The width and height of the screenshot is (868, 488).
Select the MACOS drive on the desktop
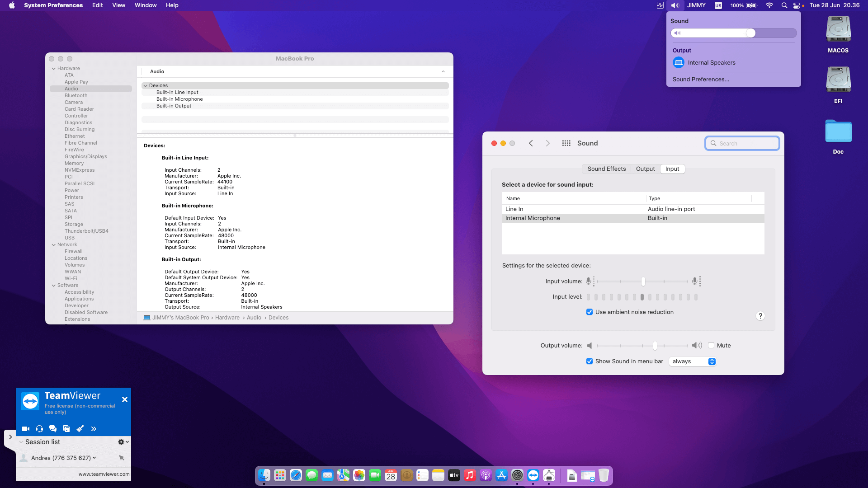838,35
